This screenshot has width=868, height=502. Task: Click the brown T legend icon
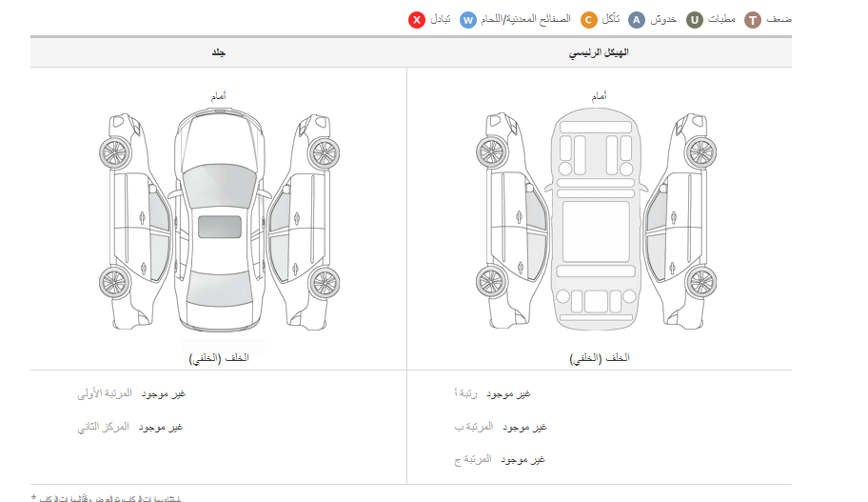coord(753,20)
